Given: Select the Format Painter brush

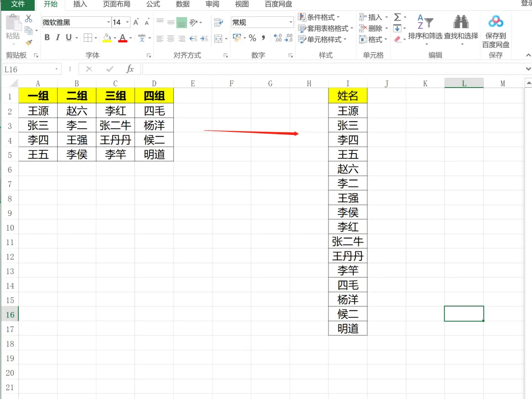Looking at the screenshot, I should (x=29, y=42).
